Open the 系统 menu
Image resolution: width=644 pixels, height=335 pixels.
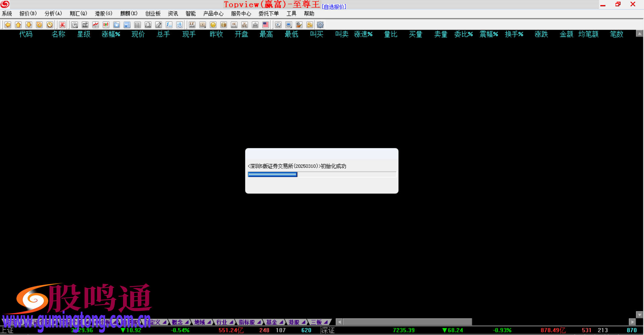[x=7, y=13]
